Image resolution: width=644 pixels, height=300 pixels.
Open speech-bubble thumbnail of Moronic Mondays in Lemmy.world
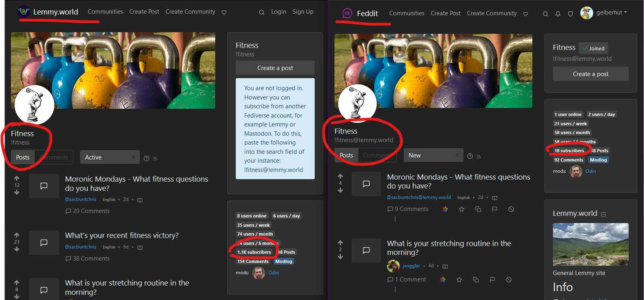coord(44,186)
